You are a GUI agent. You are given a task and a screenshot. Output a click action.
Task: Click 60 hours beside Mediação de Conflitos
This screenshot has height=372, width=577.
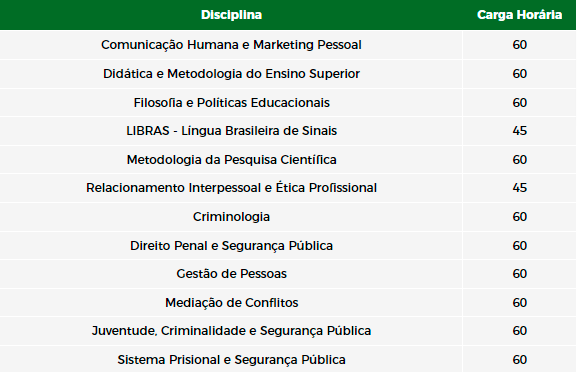pyautogui.click(x=520, y=302)
